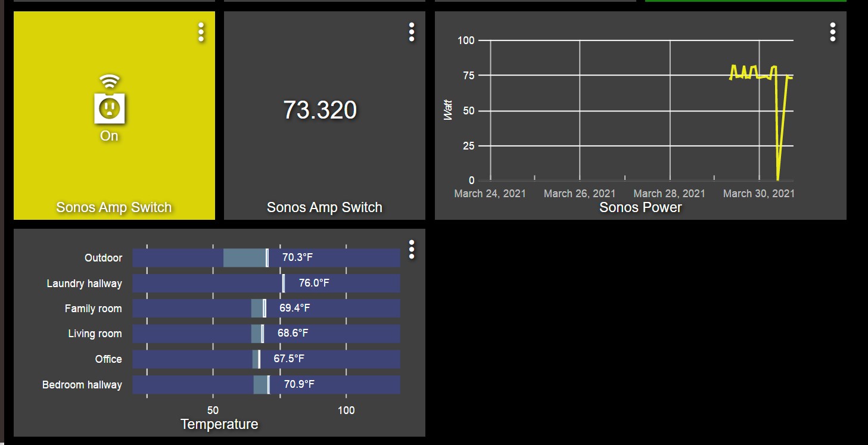The image size is (868, 445).
Task: Open the Sonos Power chart's three-dot menu
Action: 832,32
